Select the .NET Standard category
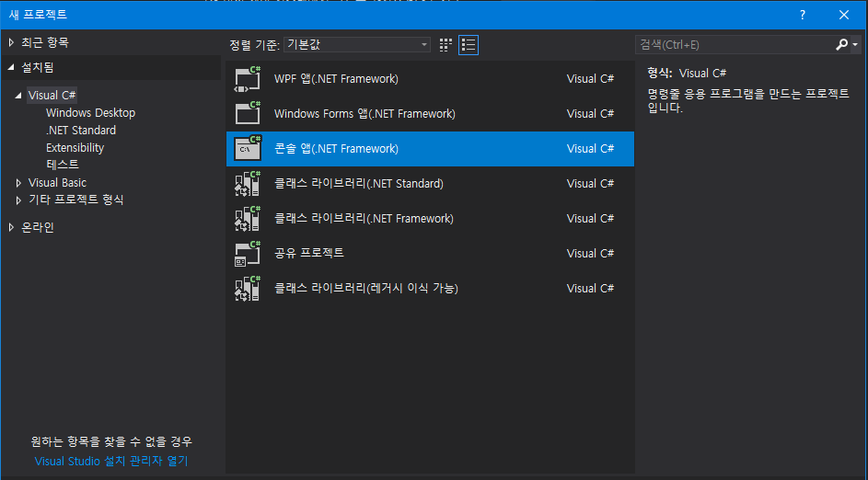 81,131
